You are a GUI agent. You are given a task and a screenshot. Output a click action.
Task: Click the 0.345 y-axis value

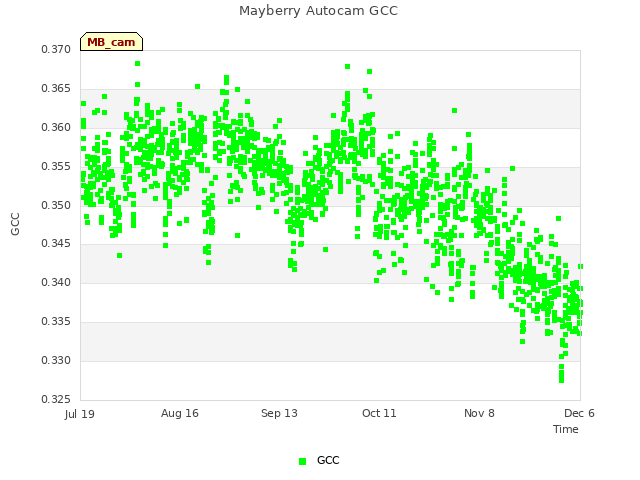[x=56, y=244]
